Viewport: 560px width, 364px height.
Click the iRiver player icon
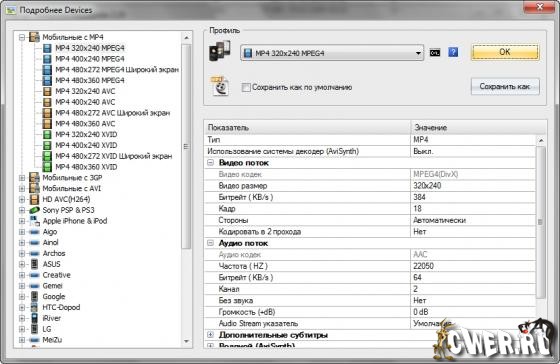pyautogui.click(x=34, y=318)
